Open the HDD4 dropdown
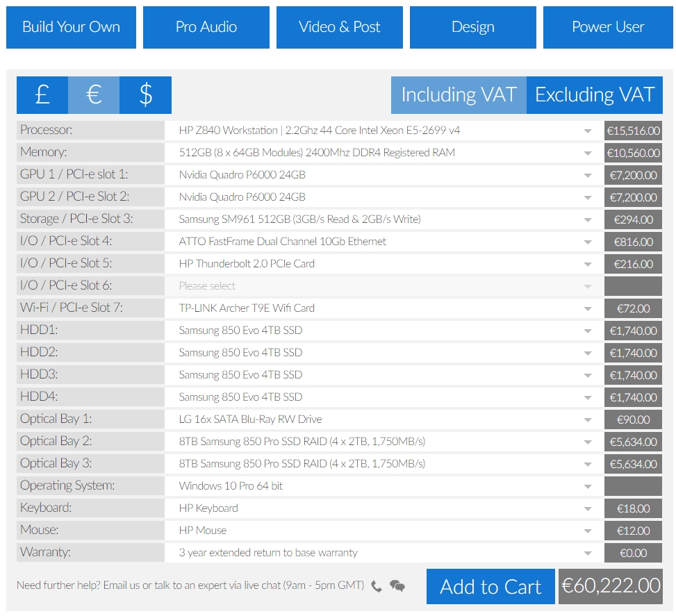676x616 pixels. (384, 397)
